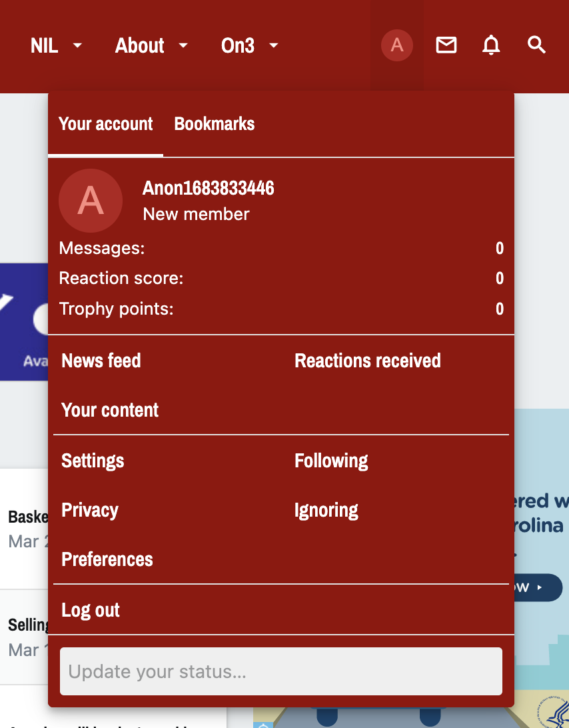569x728 pixels.
Task: Click the Update your status field
Action: click(281, 671)
